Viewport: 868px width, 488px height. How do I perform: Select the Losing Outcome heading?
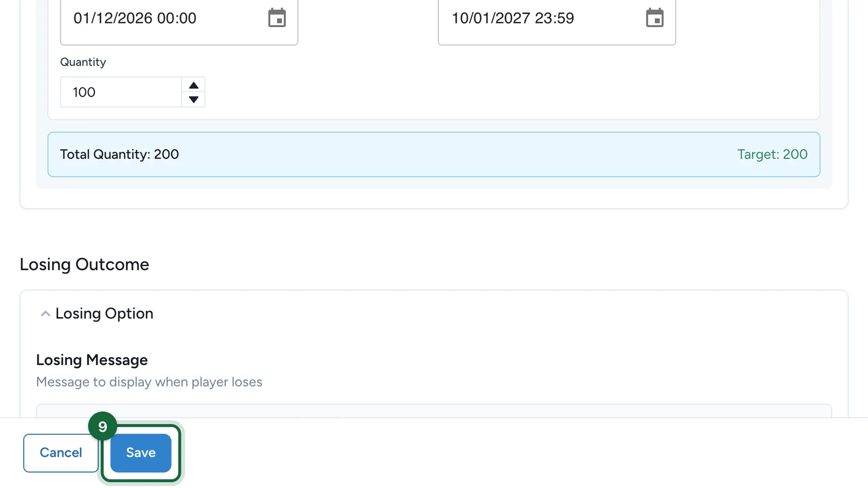click(x=84, y=265)
